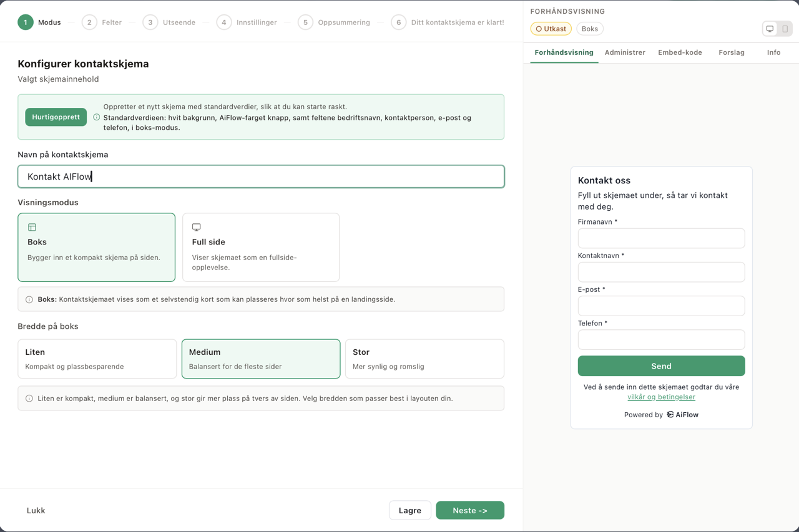Viewport: 799px width, 532px height.
Task: Switch to the Administrer tab
Action: pos(625,52)
